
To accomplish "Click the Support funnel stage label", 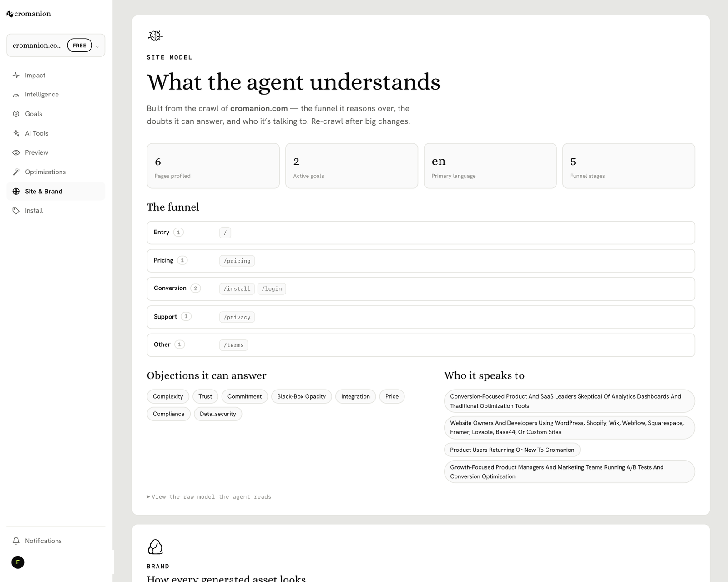I will (x=165, y=317).
